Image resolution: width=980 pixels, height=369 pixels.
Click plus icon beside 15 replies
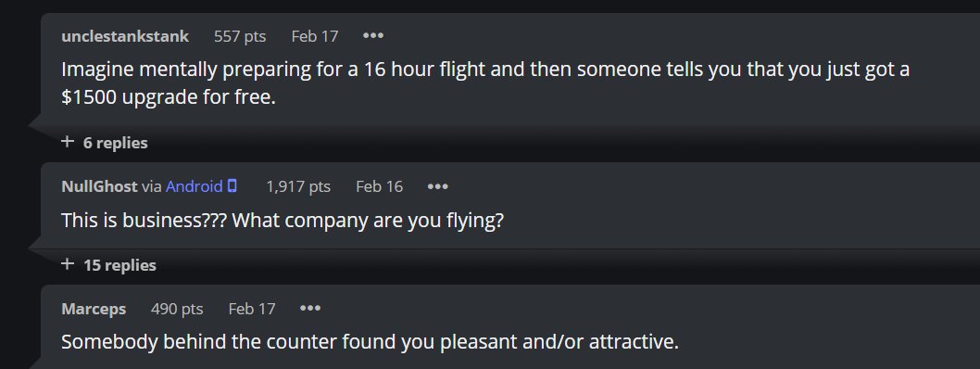point(68,264)
